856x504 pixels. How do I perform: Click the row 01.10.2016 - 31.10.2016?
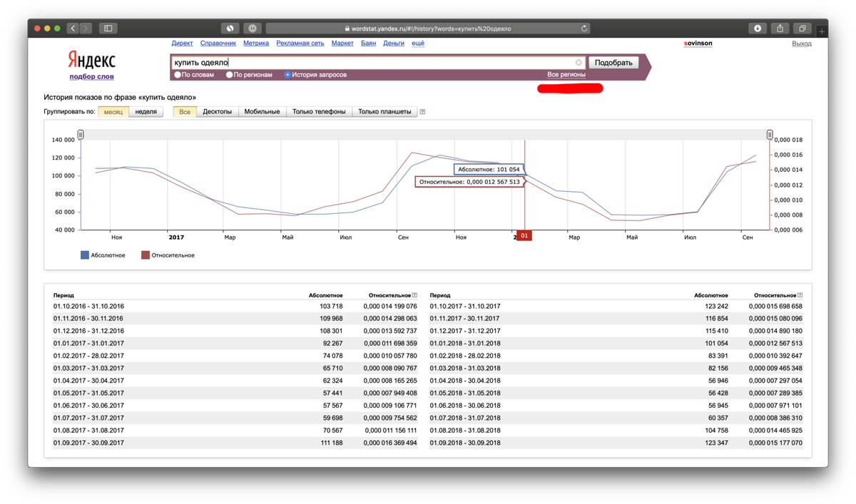236,307
